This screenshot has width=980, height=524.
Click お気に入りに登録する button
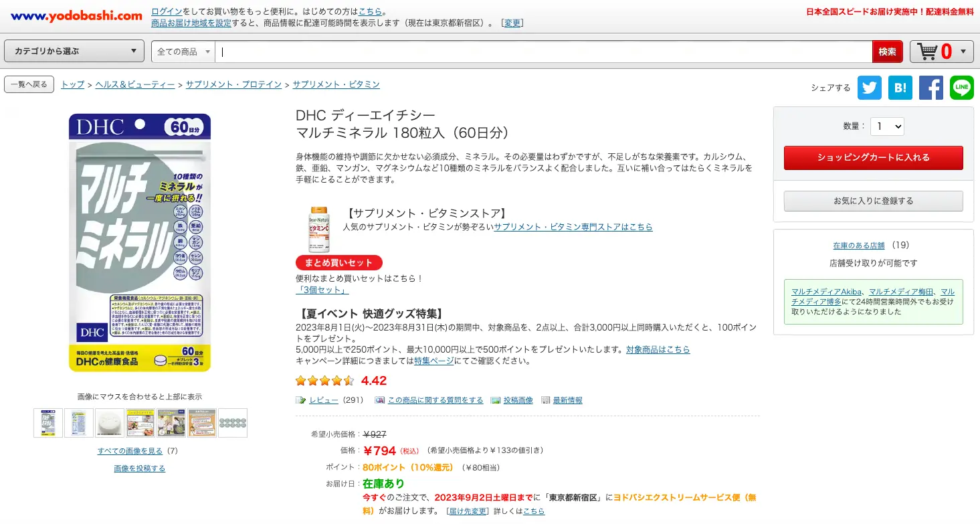[x=874, y=201]
